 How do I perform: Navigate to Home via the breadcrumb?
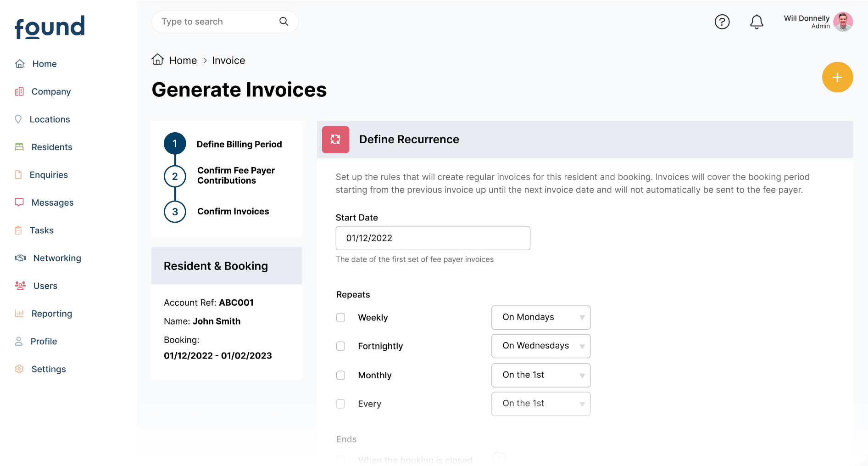pos(183,60)
